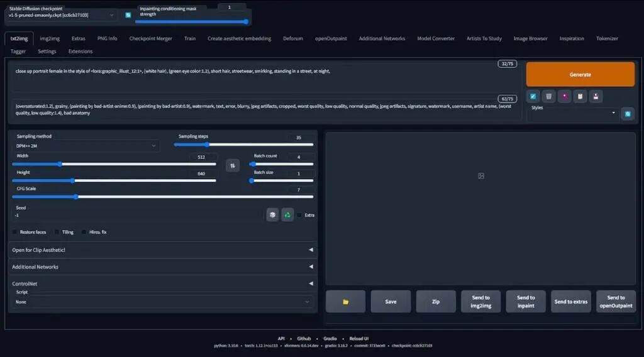Open the Inspiration tab
The image size is (644, 357).
click(x=572, y=38)
